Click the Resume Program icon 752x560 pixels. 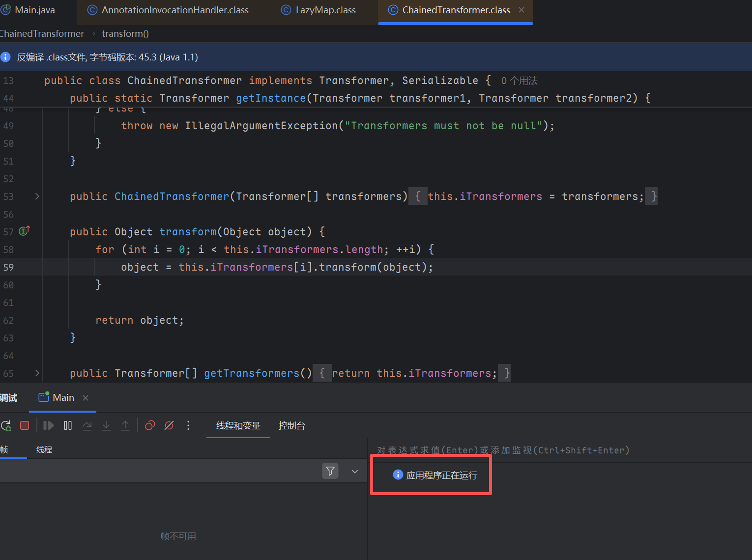coord(48,426)
